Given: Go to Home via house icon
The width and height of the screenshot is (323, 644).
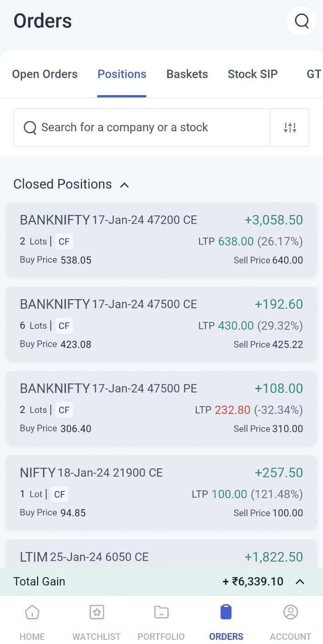Looking at the screenshot, I should click(x=32, y=612).
